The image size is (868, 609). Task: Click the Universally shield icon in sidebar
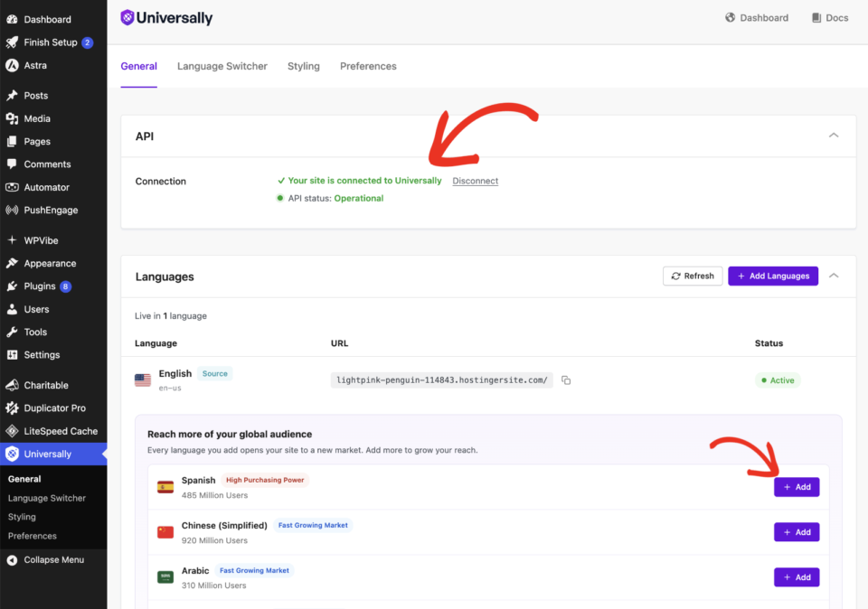tap(12, 454)
